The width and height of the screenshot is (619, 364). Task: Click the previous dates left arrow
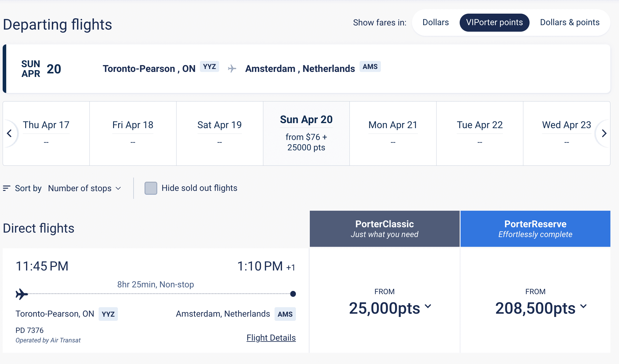[x=9, y=133]
